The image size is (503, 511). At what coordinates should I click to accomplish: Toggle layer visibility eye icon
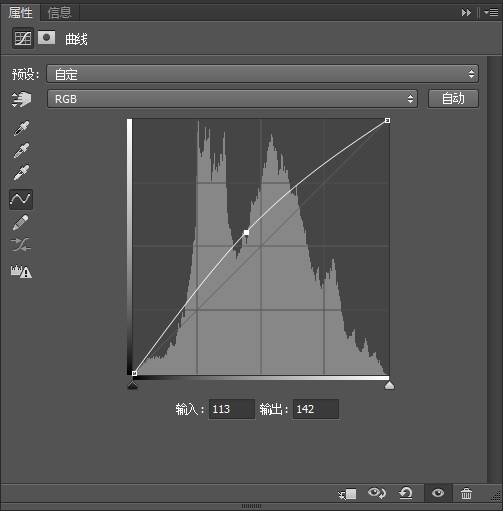coord(438,493)
